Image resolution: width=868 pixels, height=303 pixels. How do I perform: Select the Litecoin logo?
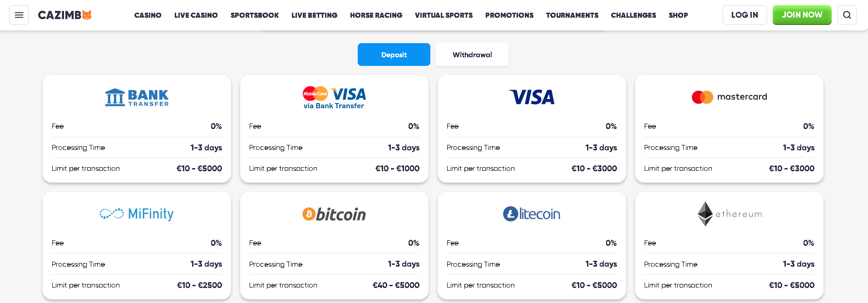[532, 214]
